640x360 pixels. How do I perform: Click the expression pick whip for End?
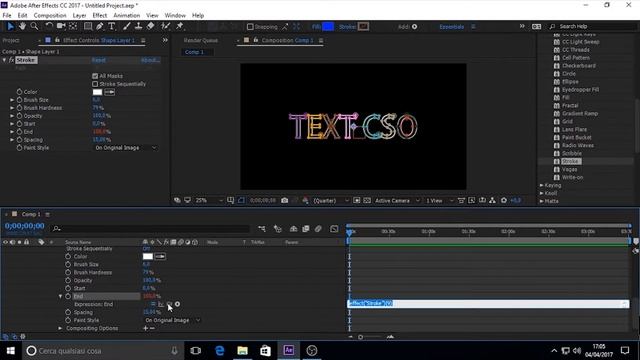169,304
